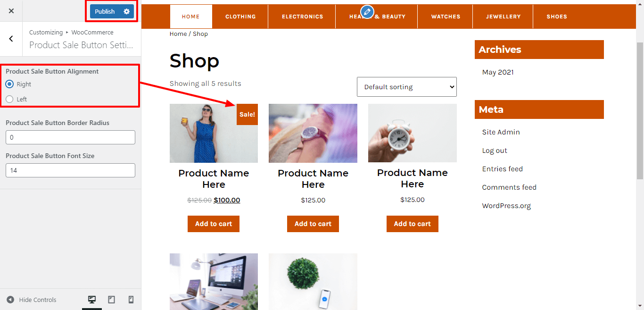Viewport: 644px width, 310px height.
Task: Open the white alarm clock product thumbnail
Action: pos(413,133)
